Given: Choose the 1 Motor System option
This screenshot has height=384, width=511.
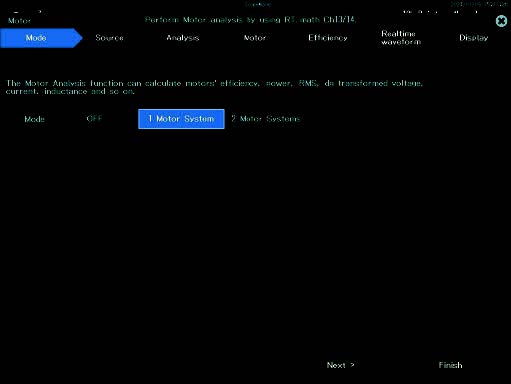Looking at the screenshot, I should click(181, 119).
